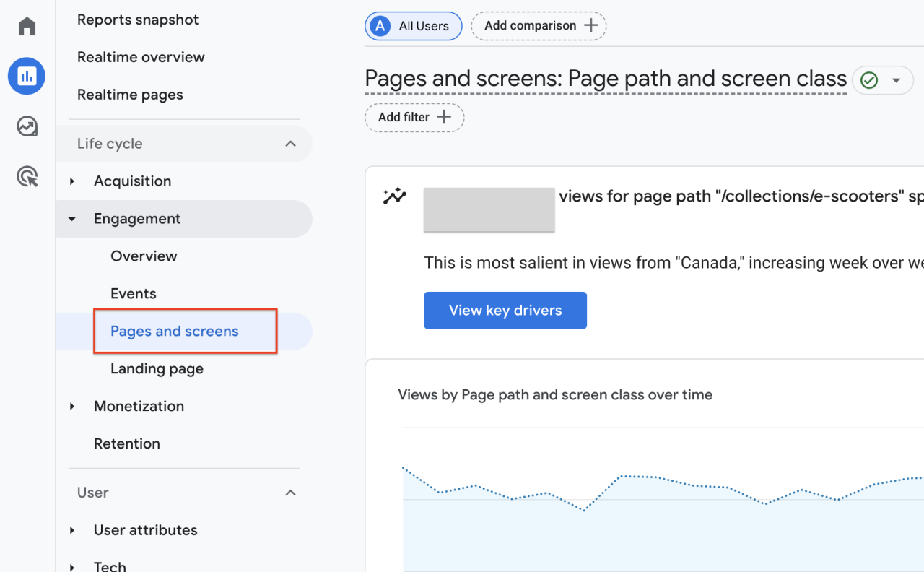
Task: Open the Explore icon in left rail
Action: [27, 126]
